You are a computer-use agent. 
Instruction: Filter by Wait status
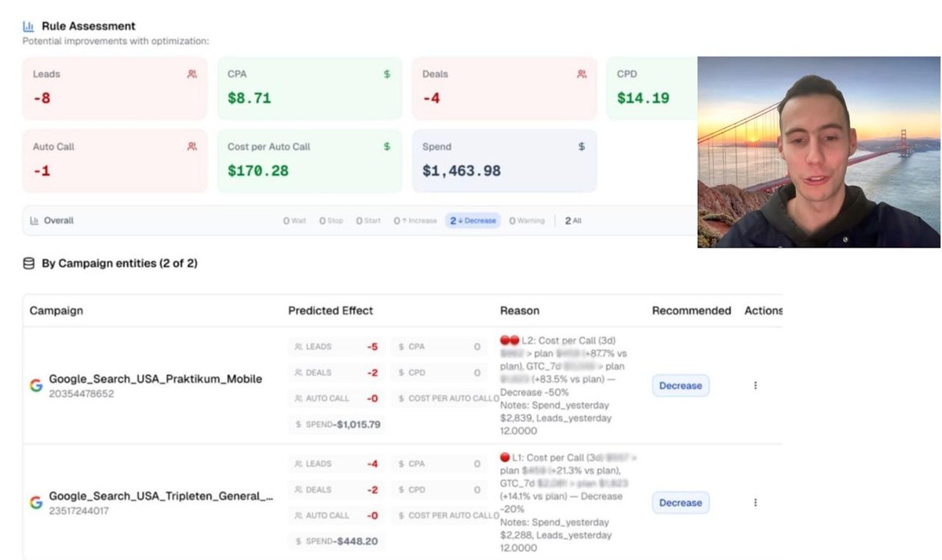coord(295,220)
